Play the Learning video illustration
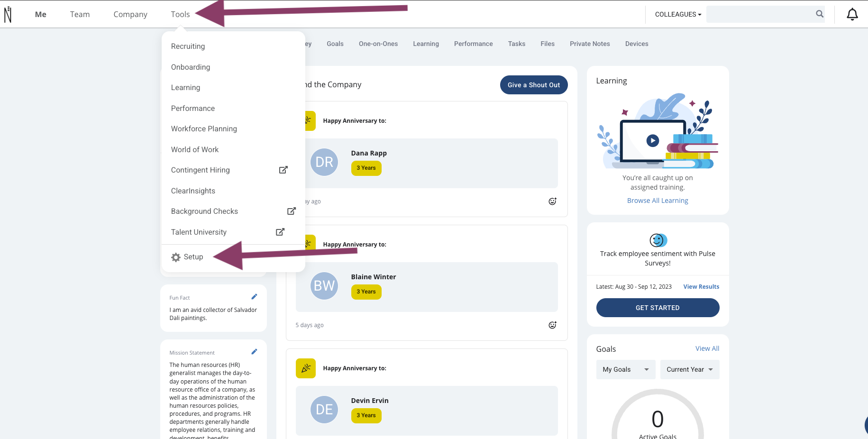This screenshot has width=868, height=439. 653,140
